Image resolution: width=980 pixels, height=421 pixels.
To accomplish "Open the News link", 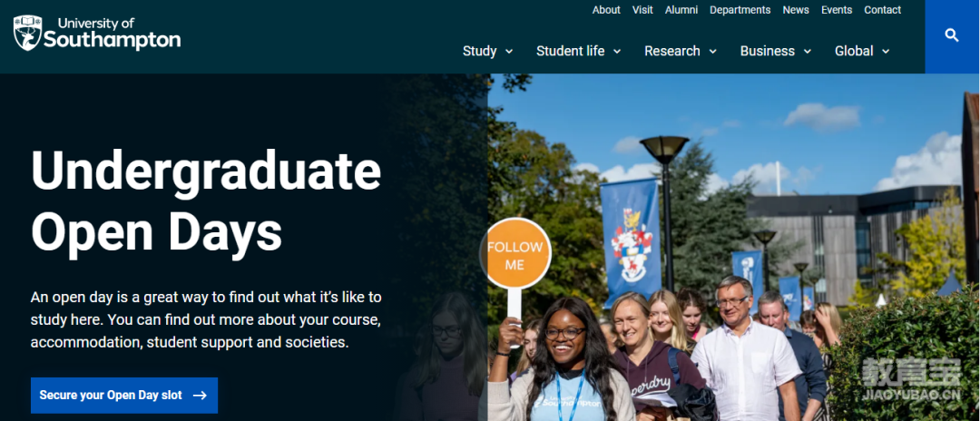I will point(796,10).
